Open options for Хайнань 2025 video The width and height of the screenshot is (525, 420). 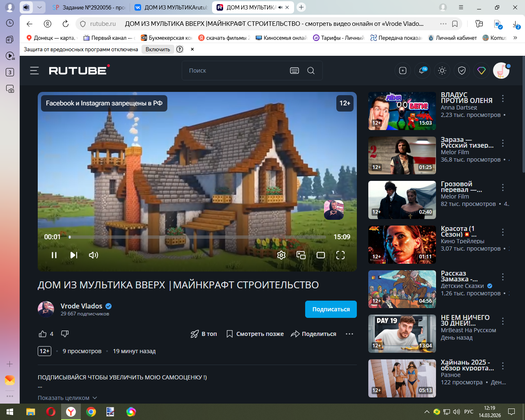(x=503, y=366)
